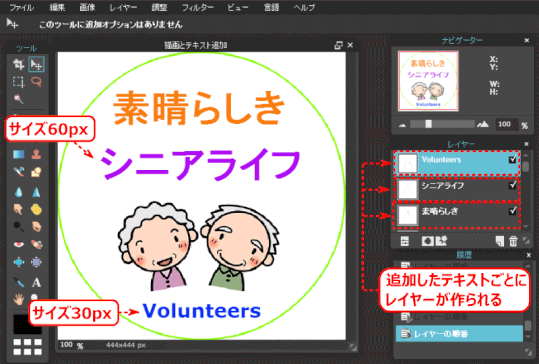Click layers panel scroll-down arrow
The height and width of the screenshot is (364, 539).
tap(526, 227)
